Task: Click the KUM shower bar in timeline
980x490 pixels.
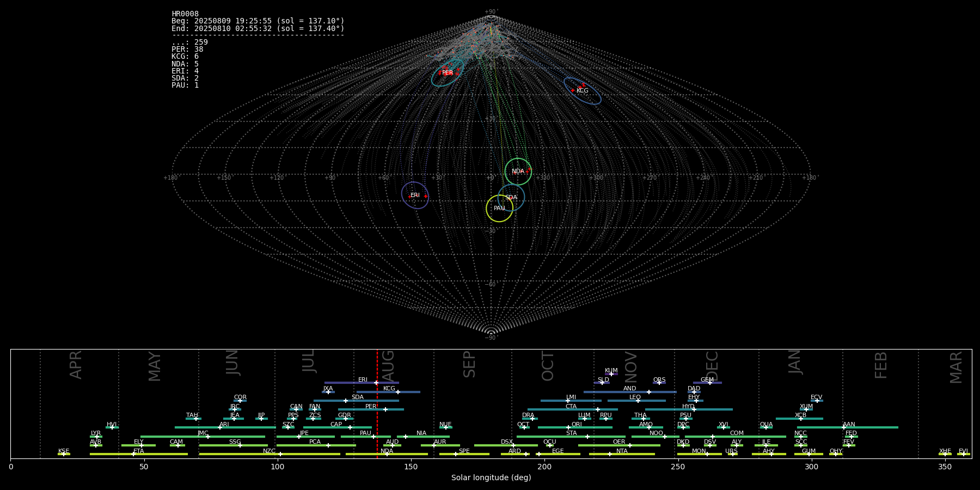Action: coord(611,374)
